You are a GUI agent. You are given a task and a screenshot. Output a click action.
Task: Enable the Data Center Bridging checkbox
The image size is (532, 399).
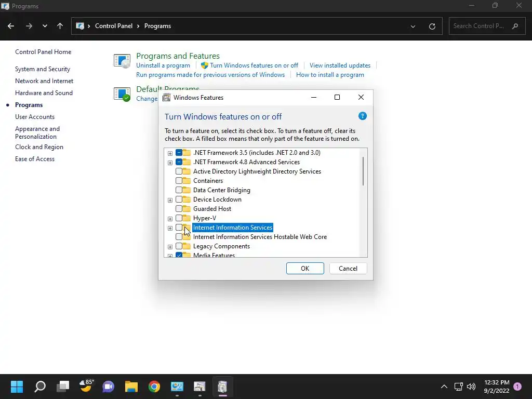pos(179,190)
